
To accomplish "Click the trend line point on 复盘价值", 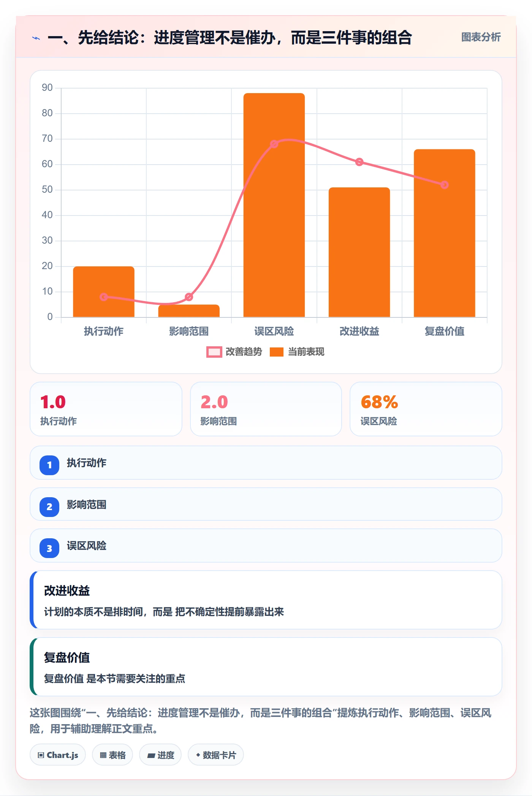I will (x=445, y=185).
